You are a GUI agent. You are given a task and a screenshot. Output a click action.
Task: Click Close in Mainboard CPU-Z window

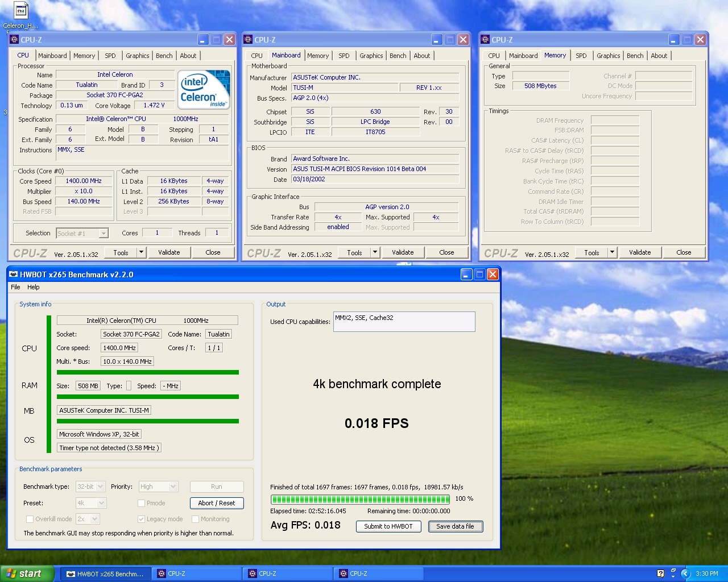[x=446, y=252]
